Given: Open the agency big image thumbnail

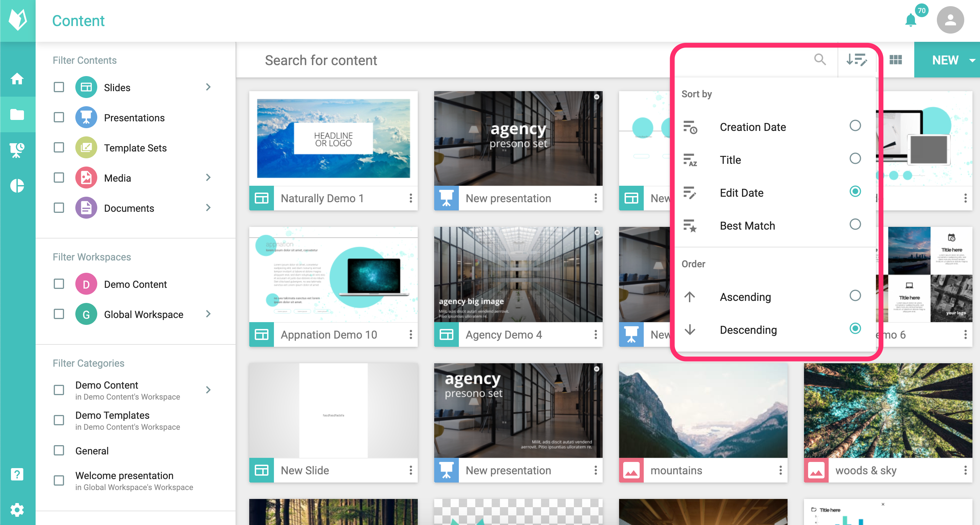Looking at the screenshot, I should click(x=518, y=274).
